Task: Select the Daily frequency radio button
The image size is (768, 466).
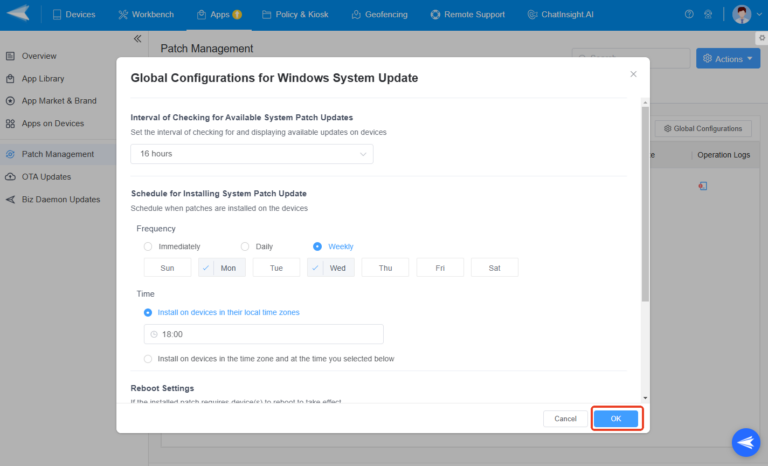Action: 245,246
